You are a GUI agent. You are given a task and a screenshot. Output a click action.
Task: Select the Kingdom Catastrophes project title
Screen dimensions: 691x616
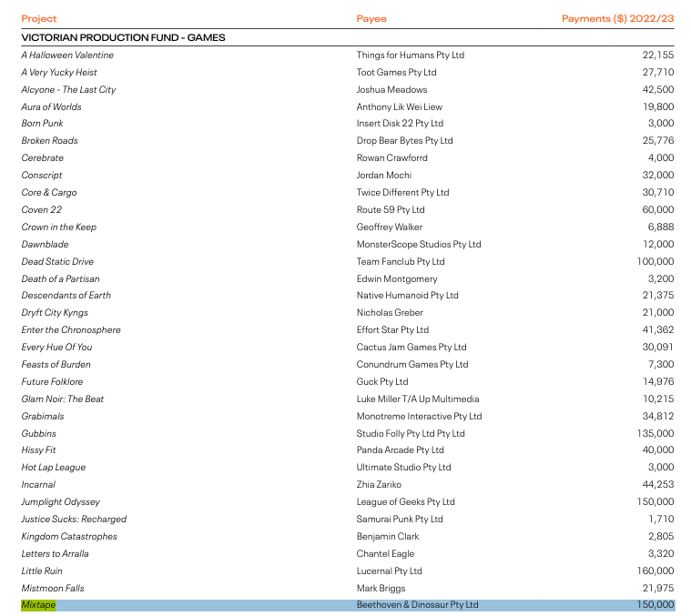[69, 536]
